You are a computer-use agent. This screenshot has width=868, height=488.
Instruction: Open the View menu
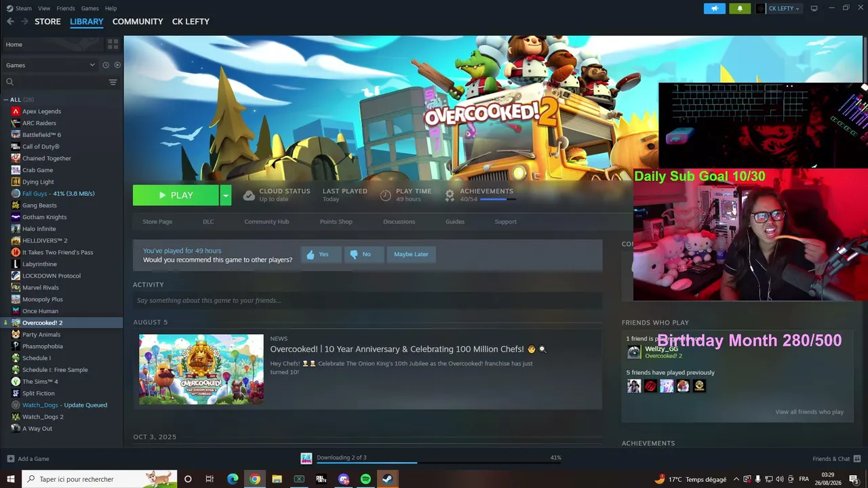44,8
